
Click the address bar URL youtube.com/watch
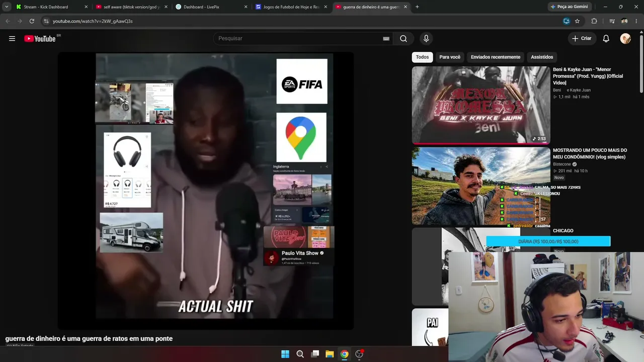(93, 21)
